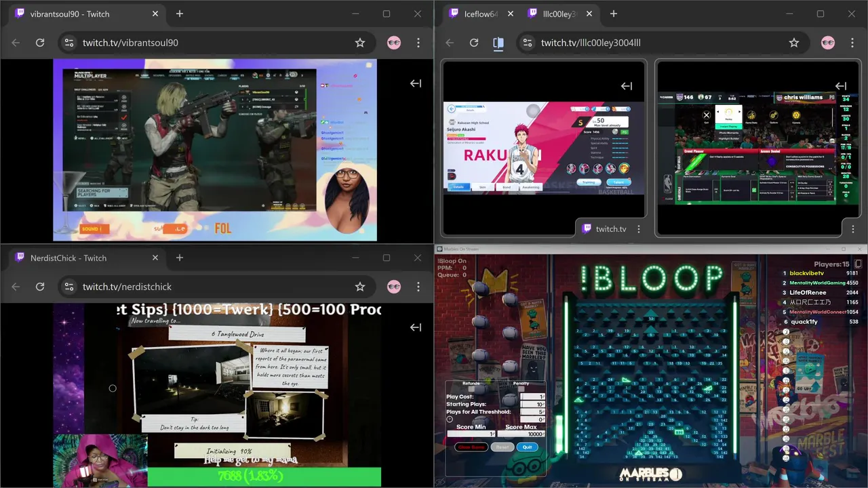Switch to the Iceflow64 tab
Screen dimensions: 868x488
click(480, 14)
